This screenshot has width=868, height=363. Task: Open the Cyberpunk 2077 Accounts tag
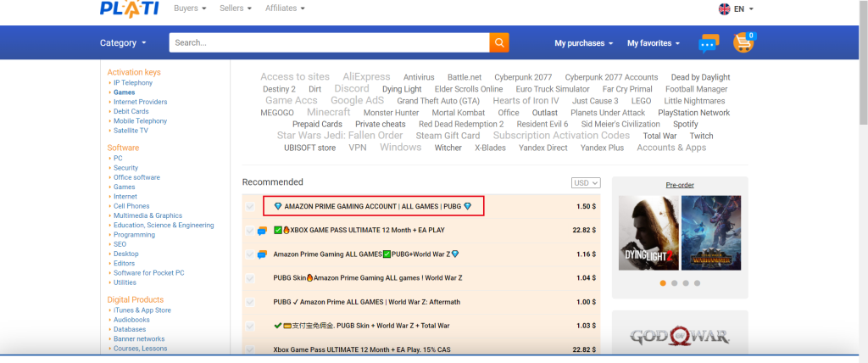click(611, 77)
